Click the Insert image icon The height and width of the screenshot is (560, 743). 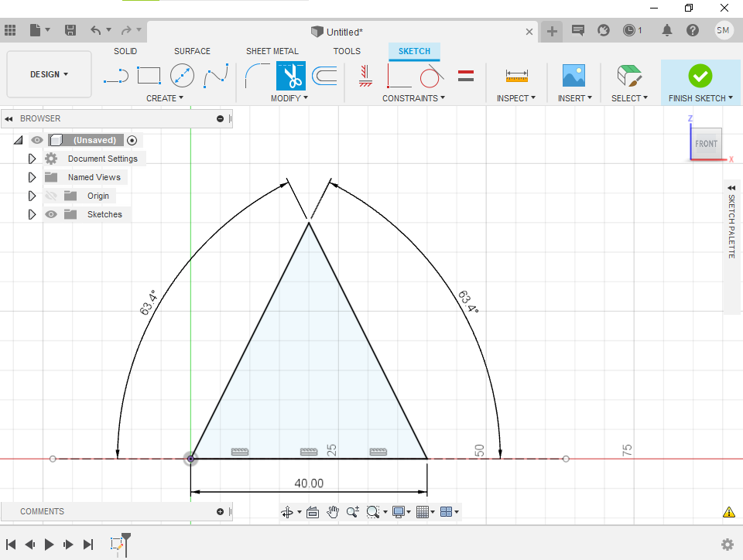pyautogui.click(x=574, y=76)
